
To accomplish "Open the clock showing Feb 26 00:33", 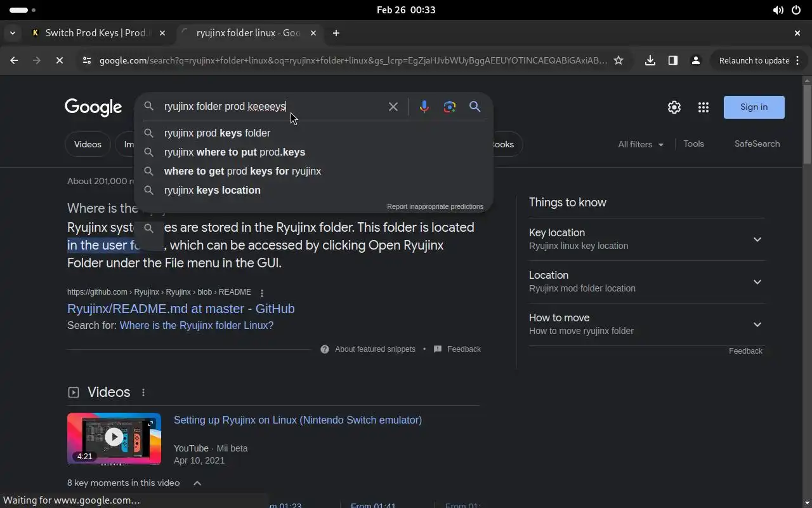I will (406, 10).
